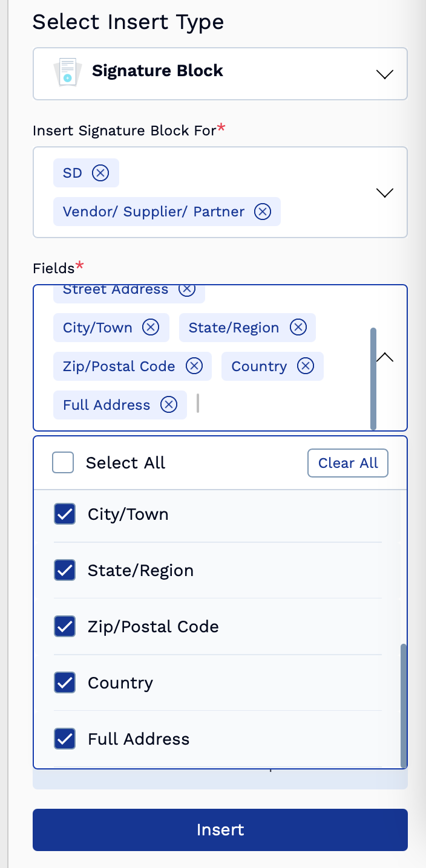Uncheck the Full Address checkbox
Screen dimensions: 426x868
pyautogui.click(x=65, y=739)
